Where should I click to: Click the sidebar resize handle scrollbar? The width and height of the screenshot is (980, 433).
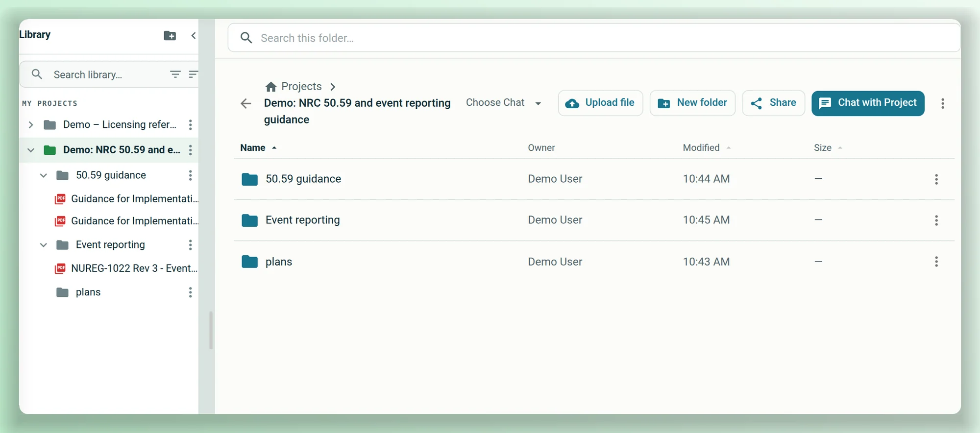pos(211,330)
